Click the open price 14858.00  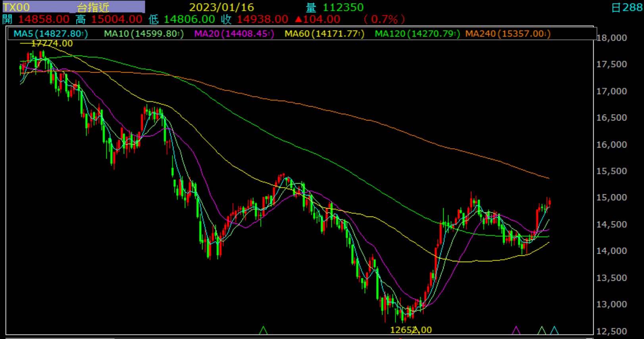[x=44, y=19]
